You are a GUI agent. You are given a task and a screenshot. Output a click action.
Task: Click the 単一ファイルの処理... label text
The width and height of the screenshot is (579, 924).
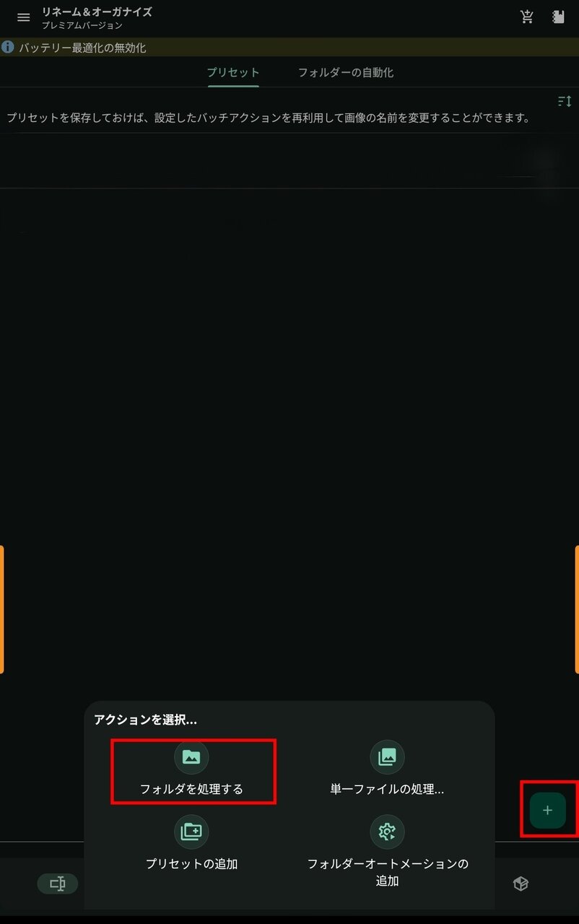tap(388, 789)
